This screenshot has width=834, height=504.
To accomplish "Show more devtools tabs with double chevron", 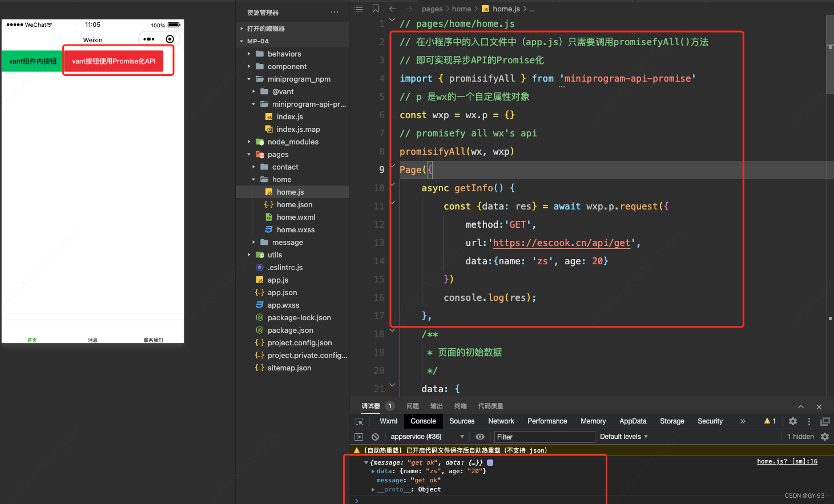I will point(743,421).
